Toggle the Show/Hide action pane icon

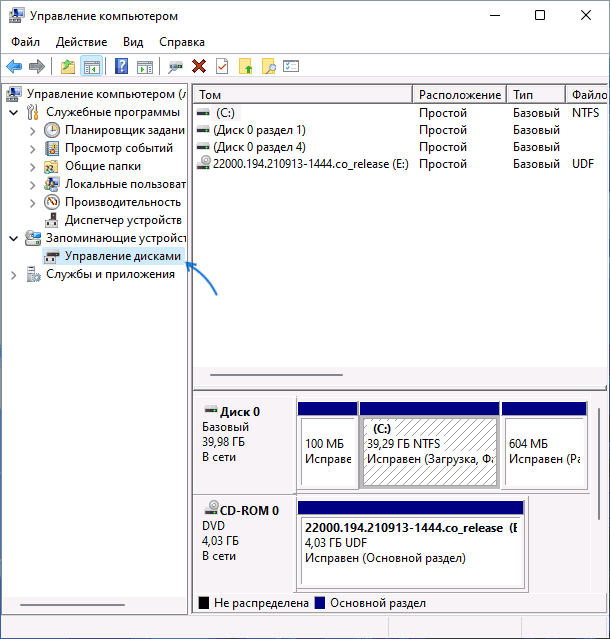(145, 67)
